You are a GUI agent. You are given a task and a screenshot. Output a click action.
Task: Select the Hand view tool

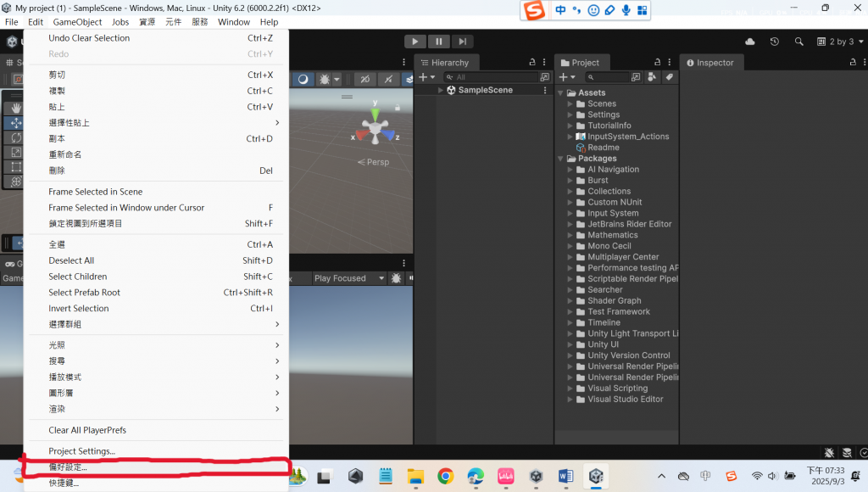(16, 108)
